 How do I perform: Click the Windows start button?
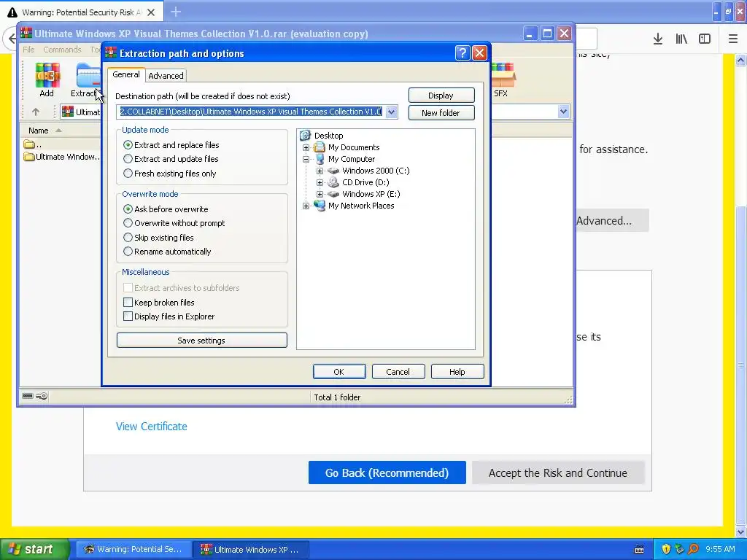(x=34, y=549)
